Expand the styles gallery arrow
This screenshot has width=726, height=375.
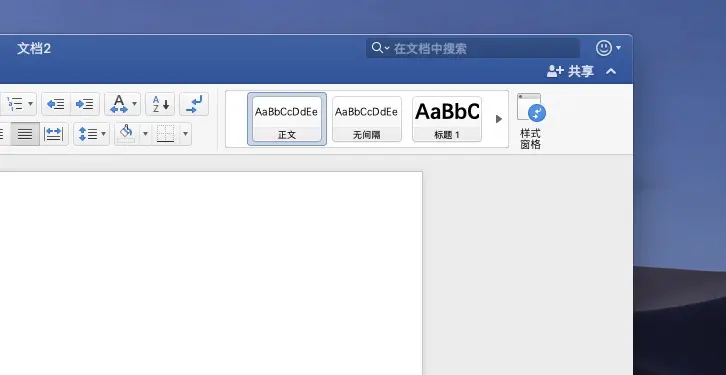[499, 119]
